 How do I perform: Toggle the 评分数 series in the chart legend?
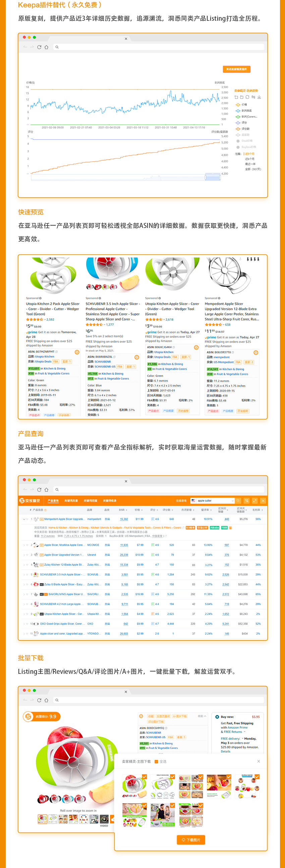tap(242, 129)
